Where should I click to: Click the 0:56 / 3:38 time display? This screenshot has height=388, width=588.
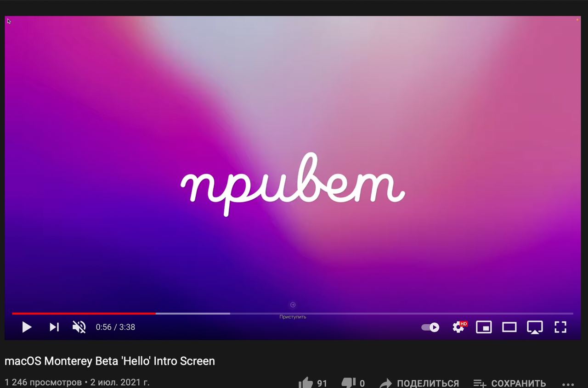tap(115, 327)
